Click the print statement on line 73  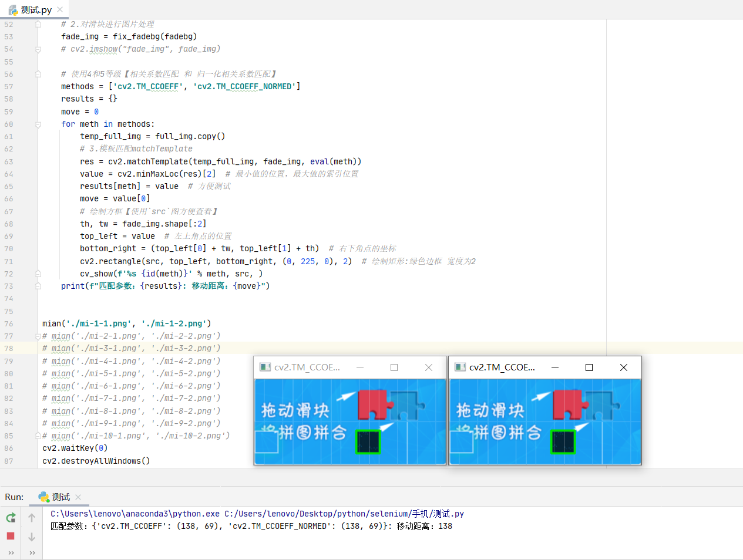(x=166, y=286)
